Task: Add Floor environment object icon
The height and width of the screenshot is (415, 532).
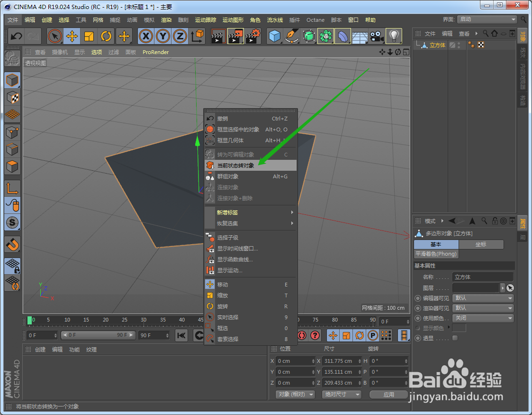Action: point(360,36)
